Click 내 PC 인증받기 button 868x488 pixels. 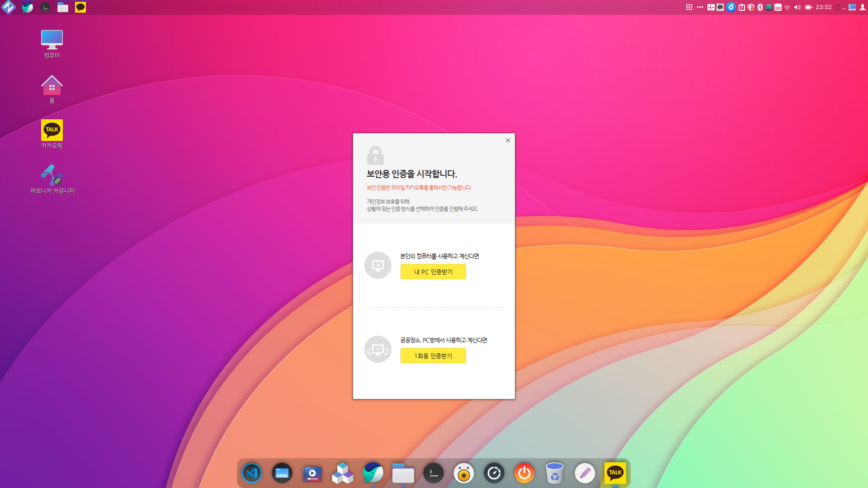[x=433, y=271]
